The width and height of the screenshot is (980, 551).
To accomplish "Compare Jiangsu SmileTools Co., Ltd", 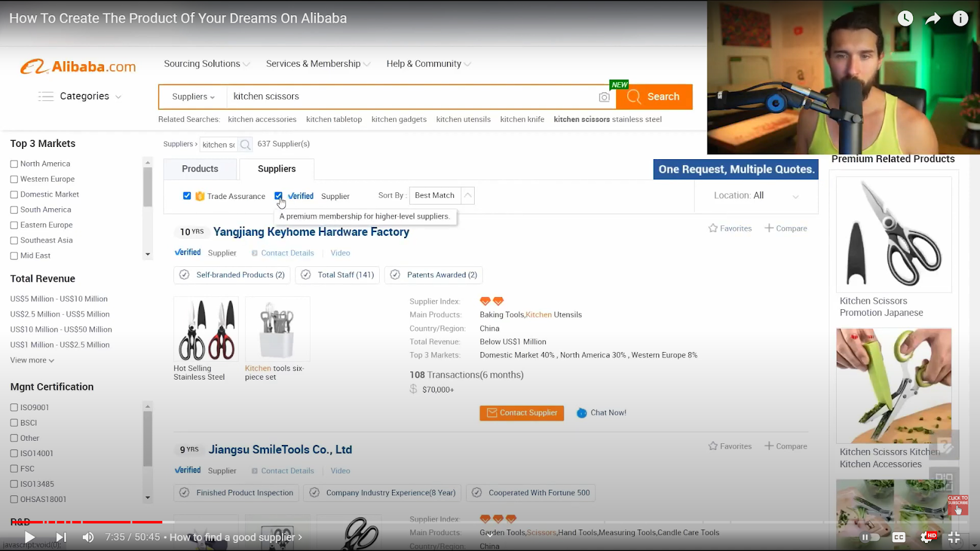I will click(x=786, y=446).
